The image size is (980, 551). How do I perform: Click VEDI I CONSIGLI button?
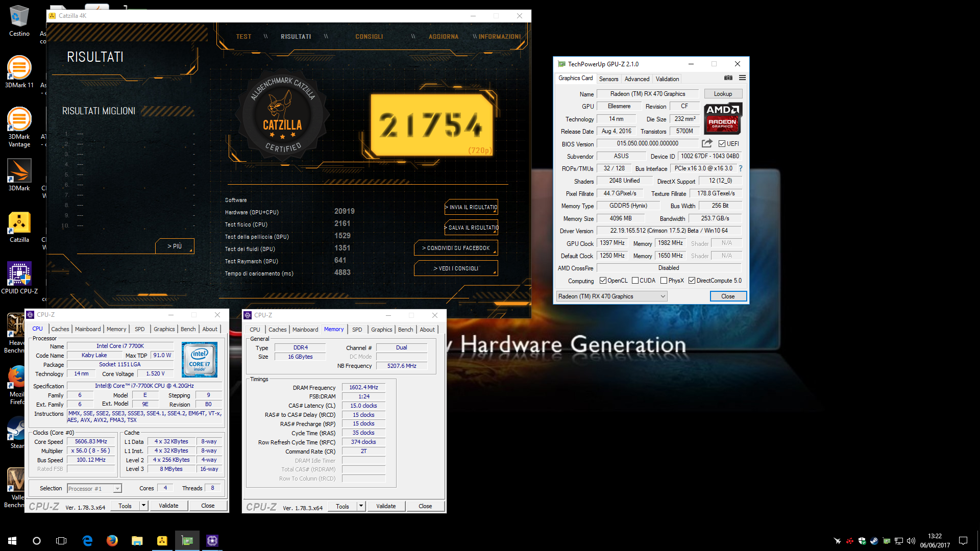456,268
